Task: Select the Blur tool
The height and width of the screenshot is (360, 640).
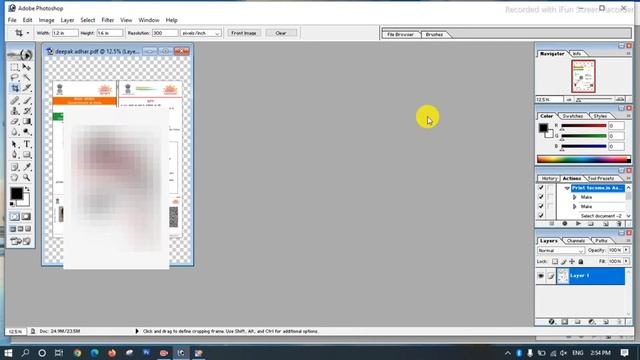Action: [x=15, y=132]
